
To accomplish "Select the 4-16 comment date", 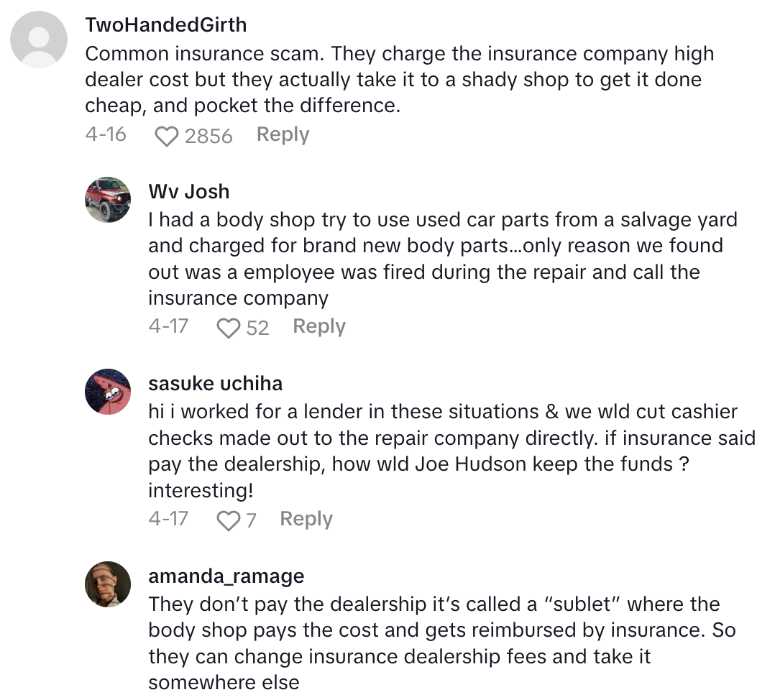I will [106, 135].
